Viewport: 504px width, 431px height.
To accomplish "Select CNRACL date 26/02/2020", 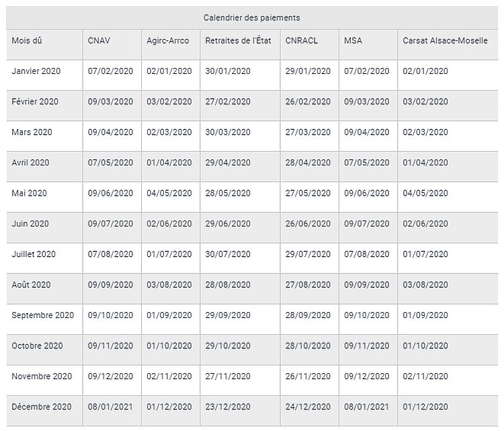I will point(308,102).
